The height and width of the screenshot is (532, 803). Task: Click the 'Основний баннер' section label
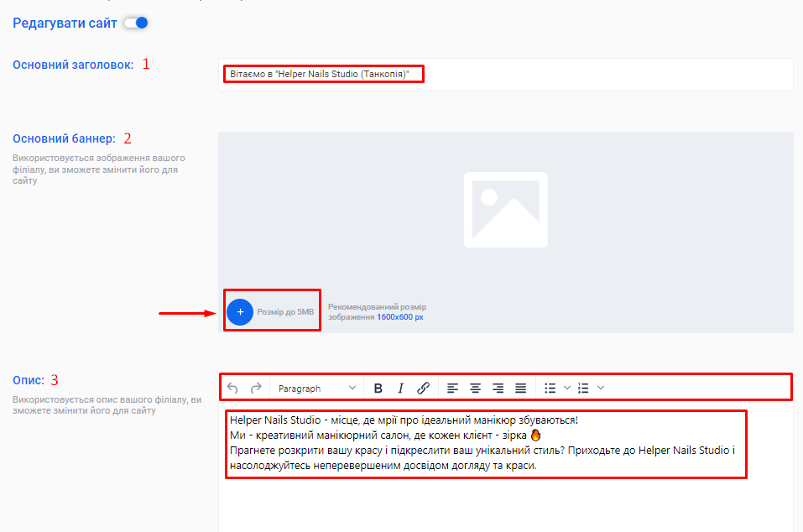point(64,138)
